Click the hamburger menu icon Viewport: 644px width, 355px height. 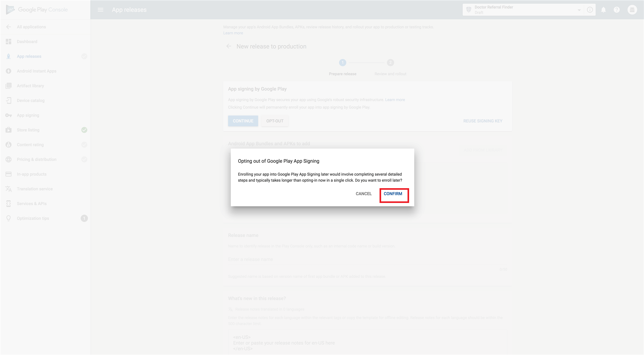pyautogui.click(x=100, y=10)
